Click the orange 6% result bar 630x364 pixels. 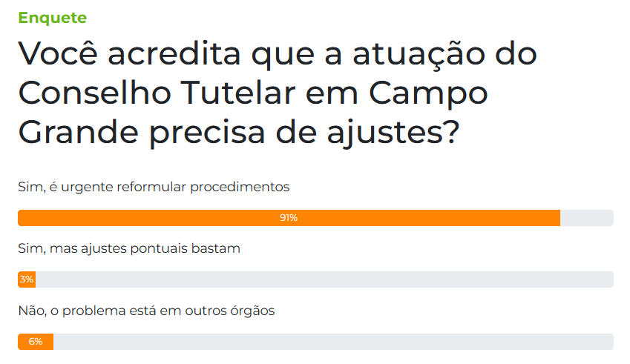coord(36,342)
